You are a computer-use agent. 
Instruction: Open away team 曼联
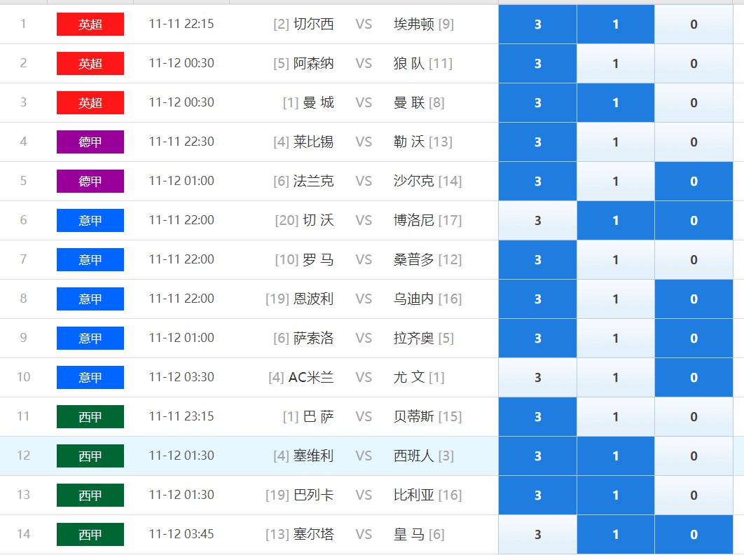(409, 102)
